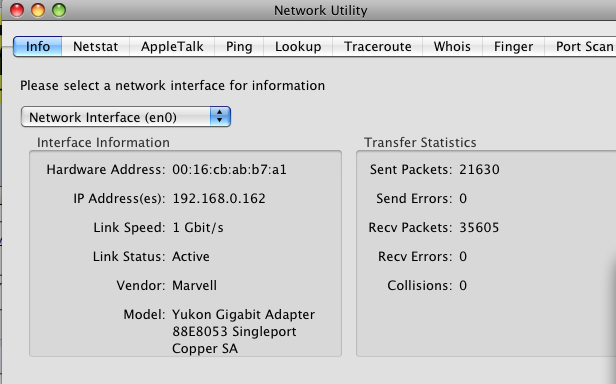
Task: Click the Sent Packets value 21630
Action: pyautogui.click(x=479, y=169)
